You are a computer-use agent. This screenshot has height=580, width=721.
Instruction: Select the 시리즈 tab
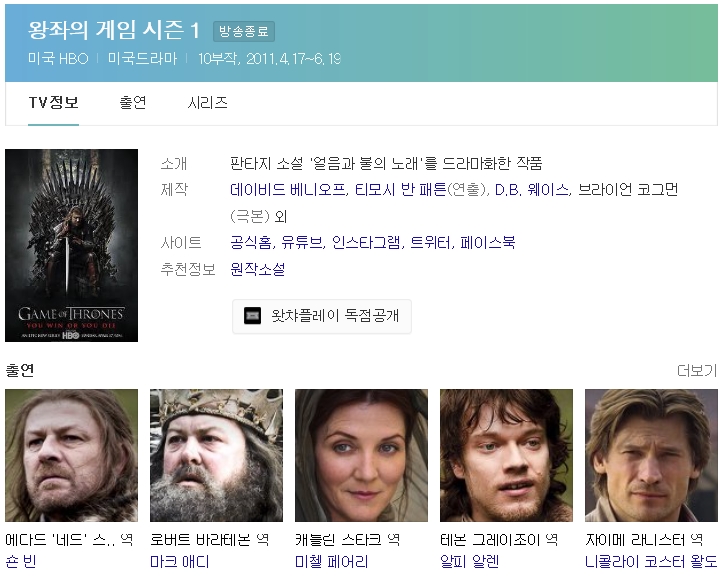click(x=208, y=102)
